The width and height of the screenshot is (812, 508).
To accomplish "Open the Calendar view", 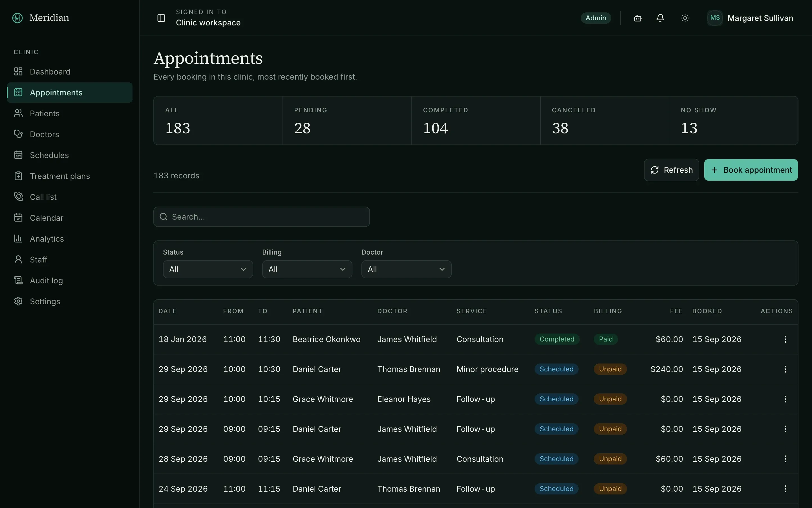I will 69,218.
